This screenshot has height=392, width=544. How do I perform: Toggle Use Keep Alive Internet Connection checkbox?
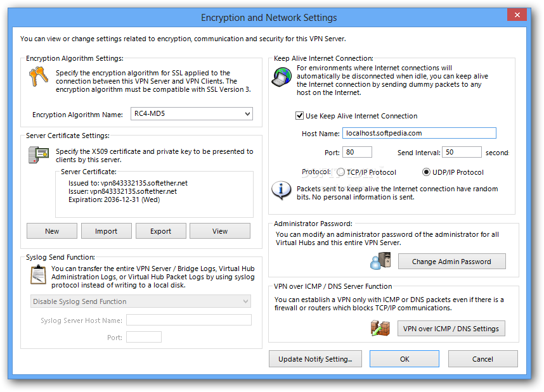pyautogui.click(x=300, y=116)
